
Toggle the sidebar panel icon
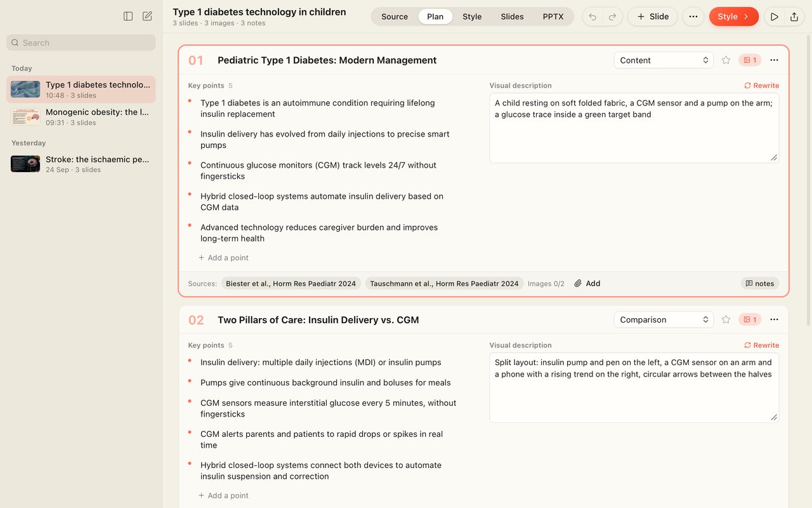click(128, 16)
